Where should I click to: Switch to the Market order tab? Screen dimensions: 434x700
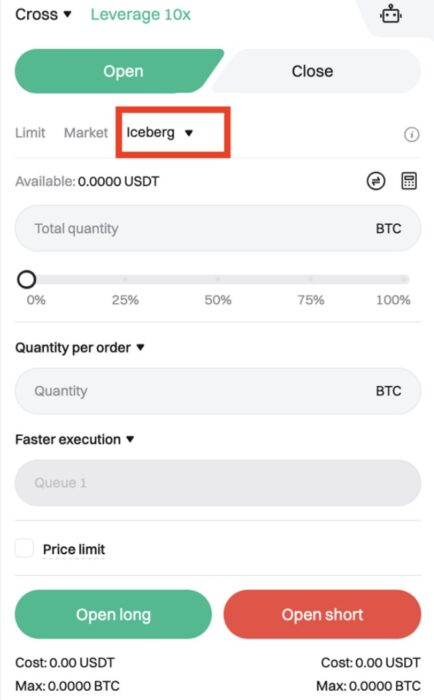tap(86, 133)
